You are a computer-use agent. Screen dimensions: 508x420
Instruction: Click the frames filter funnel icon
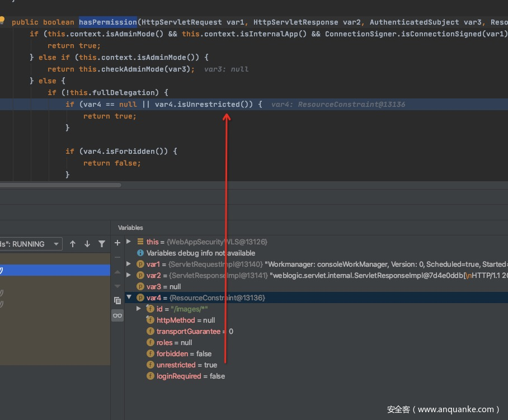102,244
